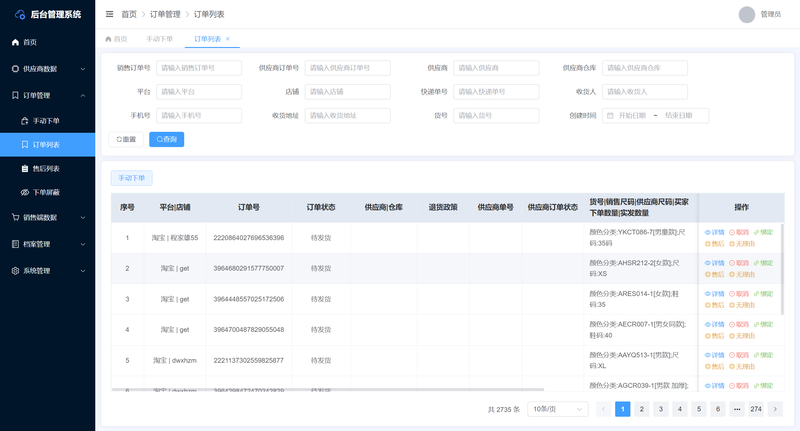Click the ellipsis more-pages button
Viewport: 800px width, 431px height.
pos(737,409)
